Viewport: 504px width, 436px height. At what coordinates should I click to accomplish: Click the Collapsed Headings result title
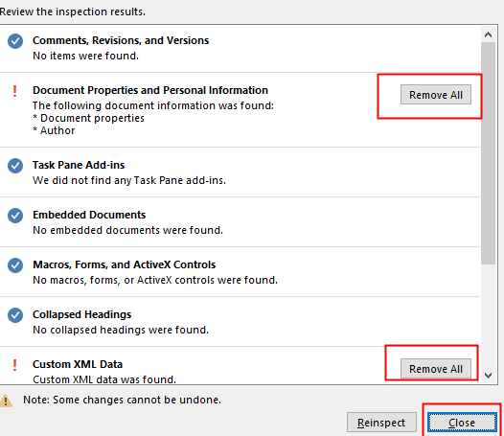click(x=82, y=314)
